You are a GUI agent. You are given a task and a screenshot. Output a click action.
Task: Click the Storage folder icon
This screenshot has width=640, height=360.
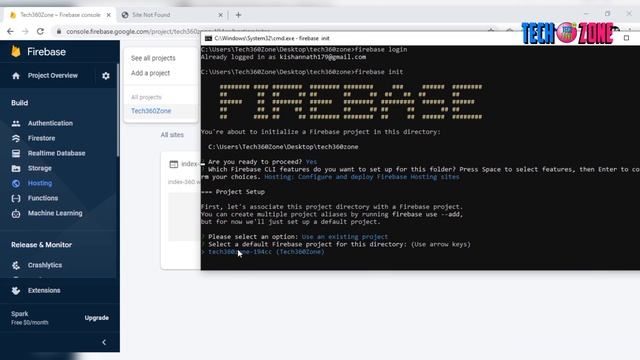pyautogui.click(x=16, y=169)
